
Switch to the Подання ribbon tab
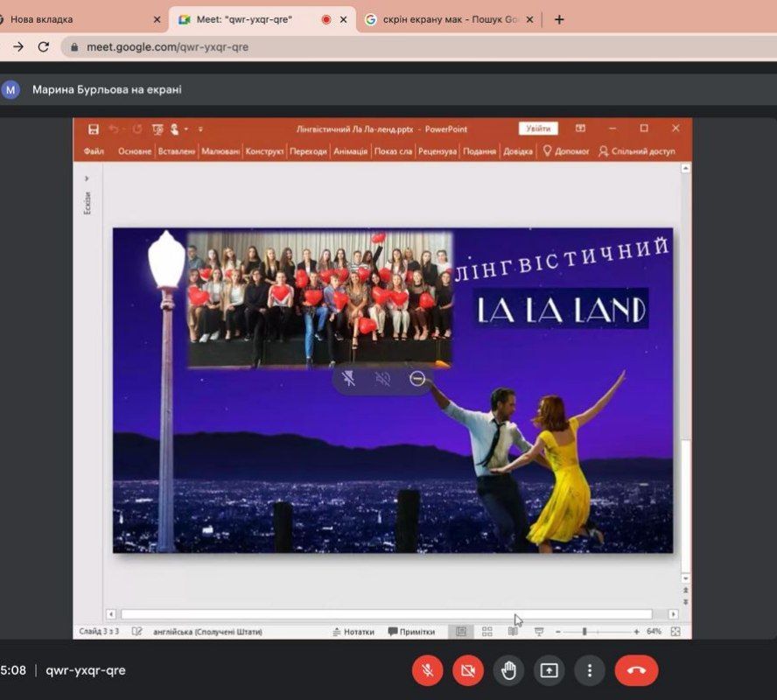(479, 151)
